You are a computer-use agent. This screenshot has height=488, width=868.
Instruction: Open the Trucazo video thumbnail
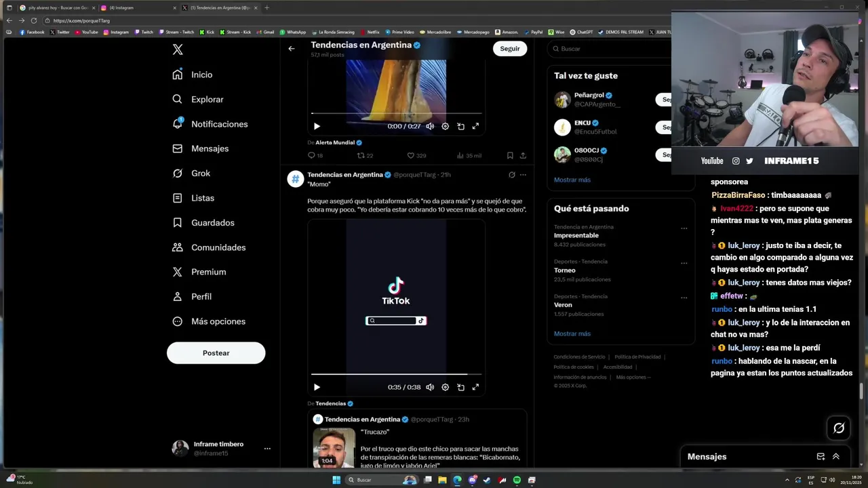click(334, 447)
